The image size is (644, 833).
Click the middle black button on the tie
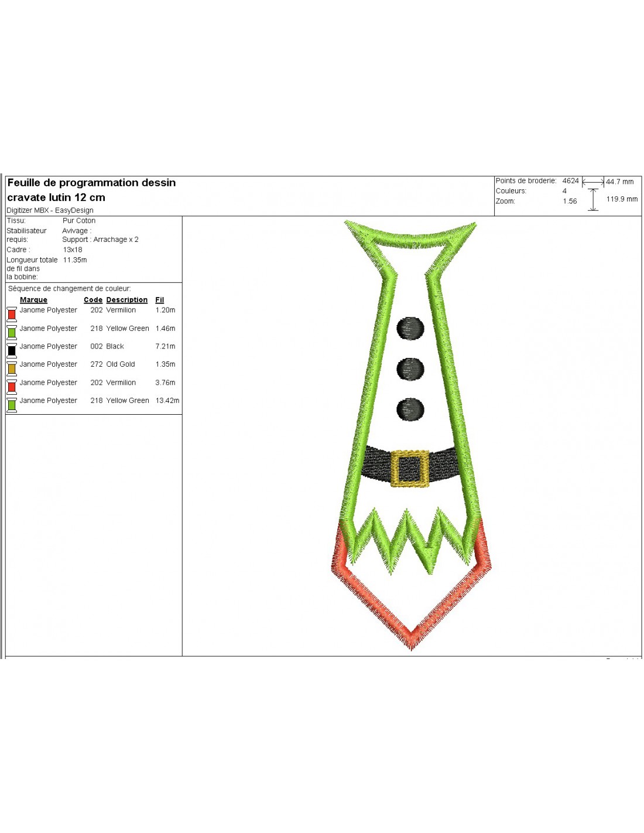tap(410, 370)
